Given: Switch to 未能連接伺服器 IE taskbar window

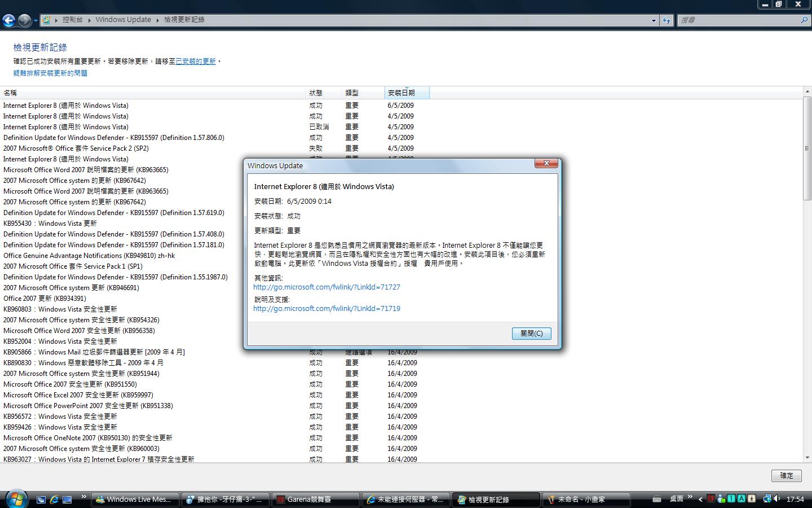Looking at the screenshot, I should 407,500.
